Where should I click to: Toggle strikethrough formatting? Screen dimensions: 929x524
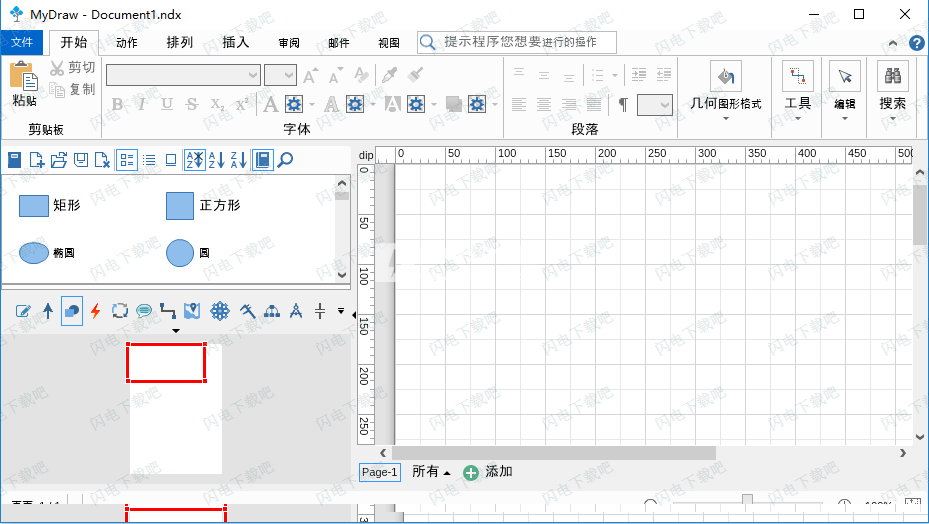pos(191,105)
